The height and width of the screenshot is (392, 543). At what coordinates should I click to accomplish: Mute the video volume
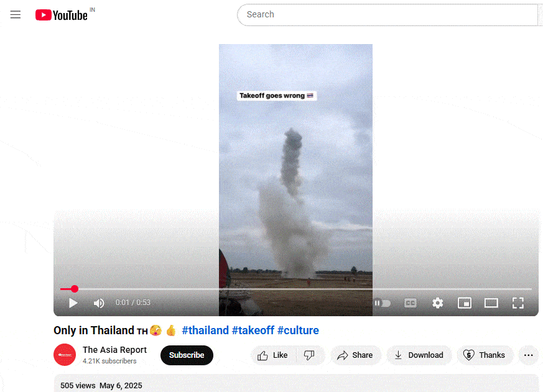(99, 303)
